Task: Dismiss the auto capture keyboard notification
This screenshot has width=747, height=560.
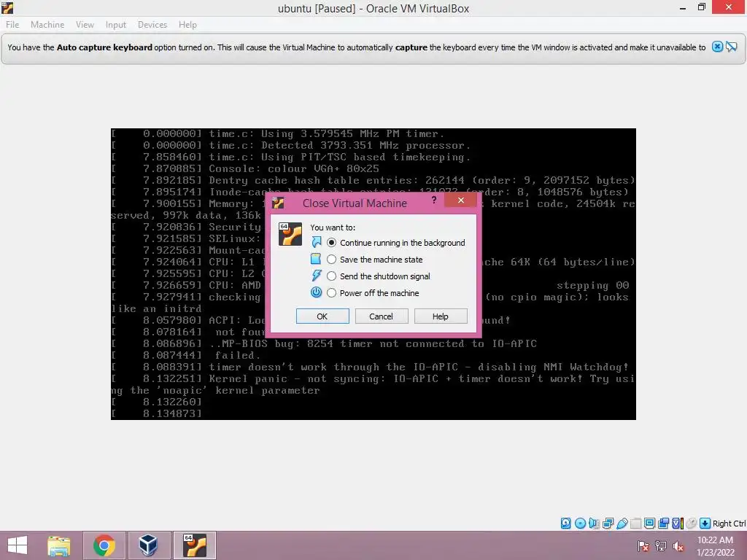Action: point(717,47)
